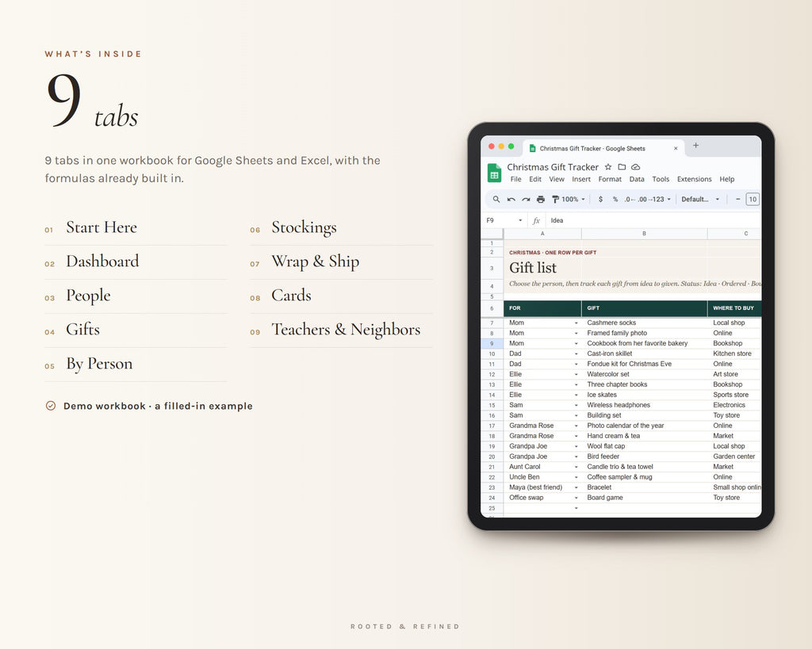Click the move-to-folder icon beside the title
Screen dimensions: 812x649
pyautogui.click(x=622, y=167)
